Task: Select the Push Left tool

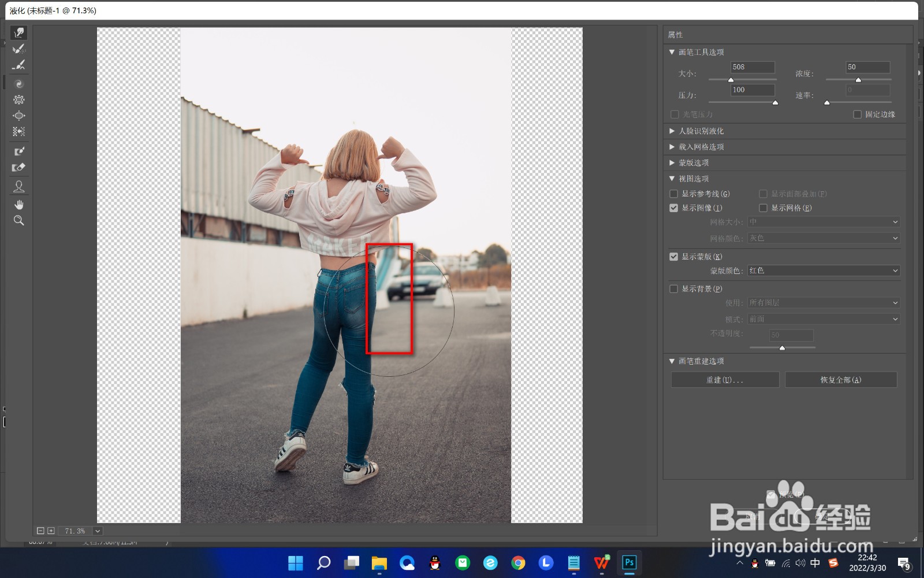Action: [18, 132]
